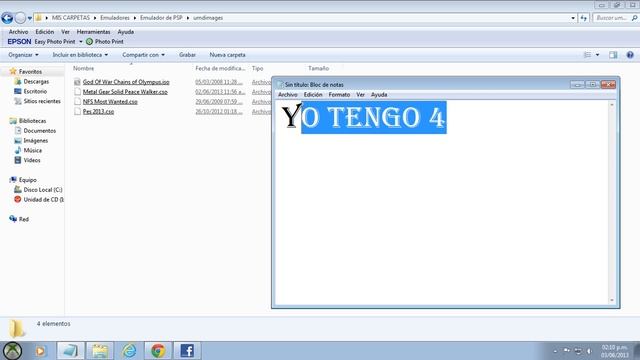Select Red in navigation pane
The width and height of the screenshot is (640, 360).
pos(24,219)
